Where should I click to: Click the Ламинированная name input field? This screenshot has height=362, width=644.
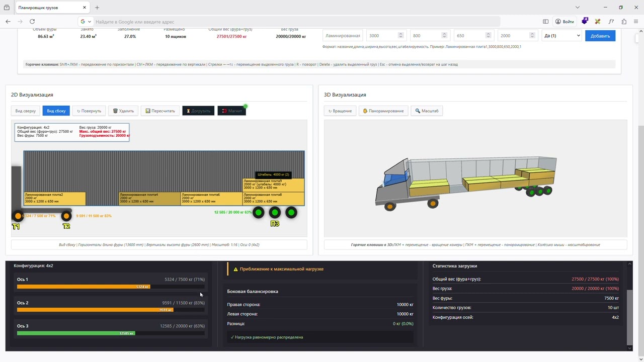343,36
